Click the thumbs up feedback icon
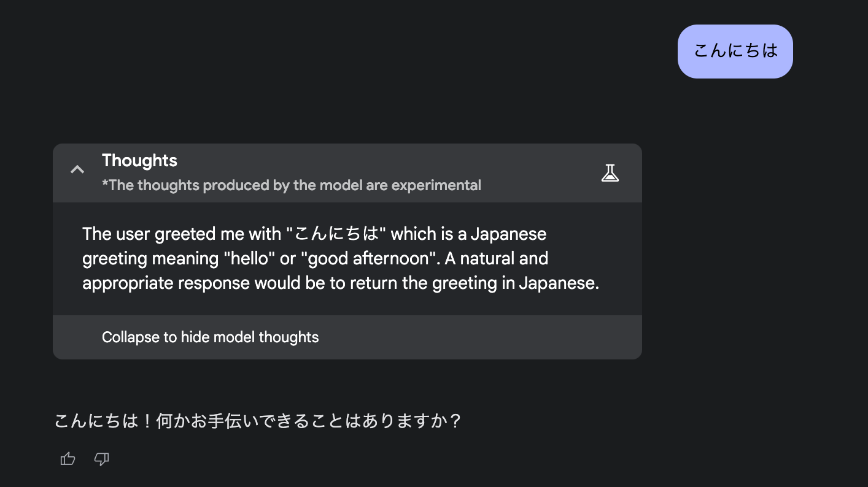This screenshot has height=487, width=868. point(68,459)
